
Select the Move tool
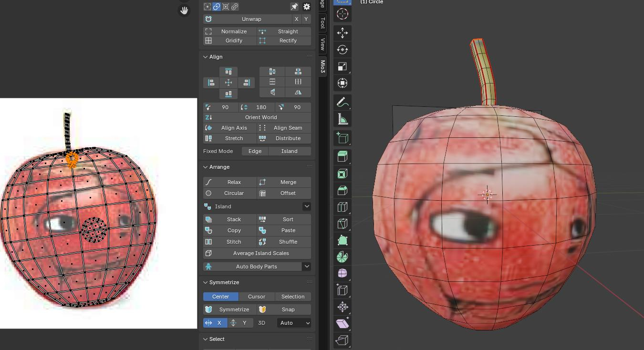(342, 32)
